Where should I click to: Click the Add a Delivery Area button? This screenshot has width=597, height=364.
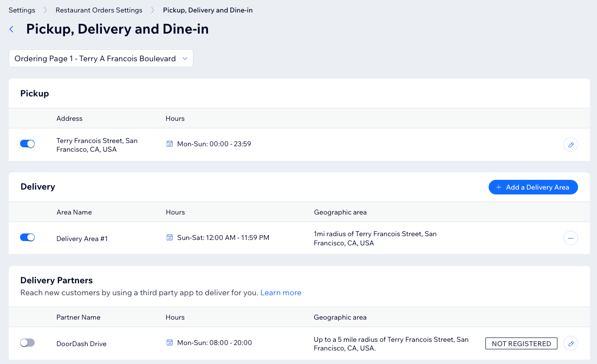(533, 187)
